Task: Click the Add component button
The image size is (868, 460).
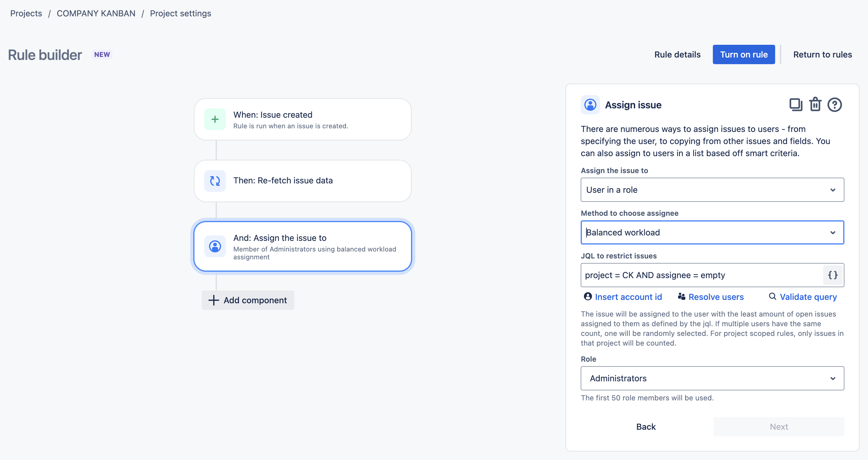Action: (x=248, y=300)
